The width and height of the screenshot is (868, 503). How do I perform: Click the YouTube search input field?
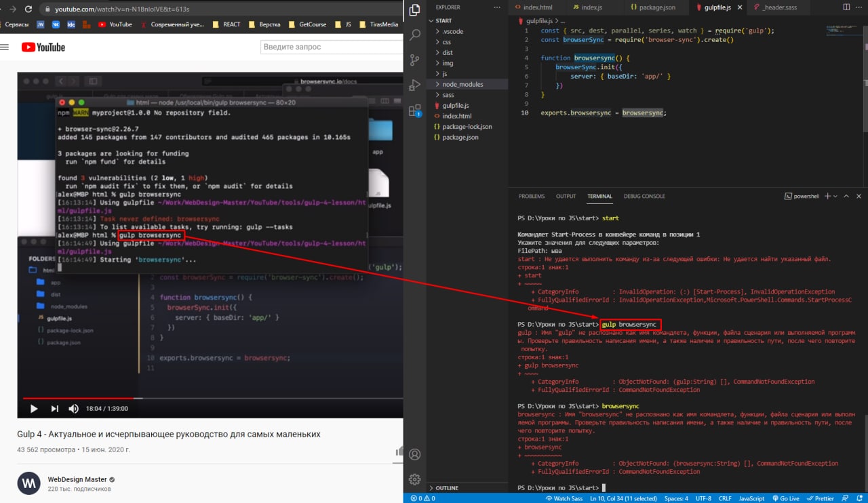[x=332, y=47]
